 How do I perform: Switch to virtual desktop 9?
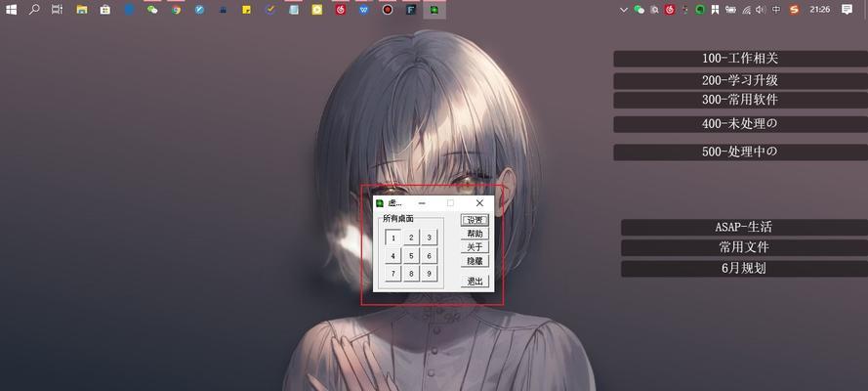coord(429,274)
